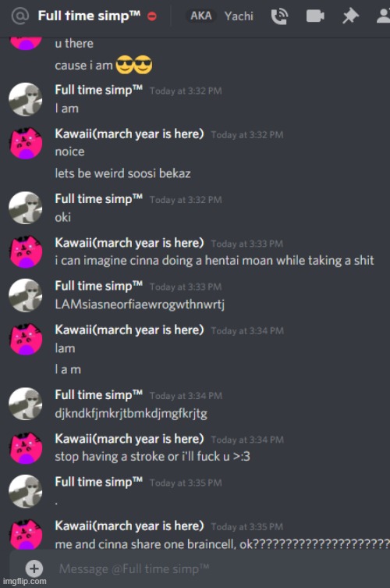The height and width of the screenshot is (588, 390).
Task: Click the 'Today at 3:33 PM' hentai message timestamp
Action: point(247,244)
